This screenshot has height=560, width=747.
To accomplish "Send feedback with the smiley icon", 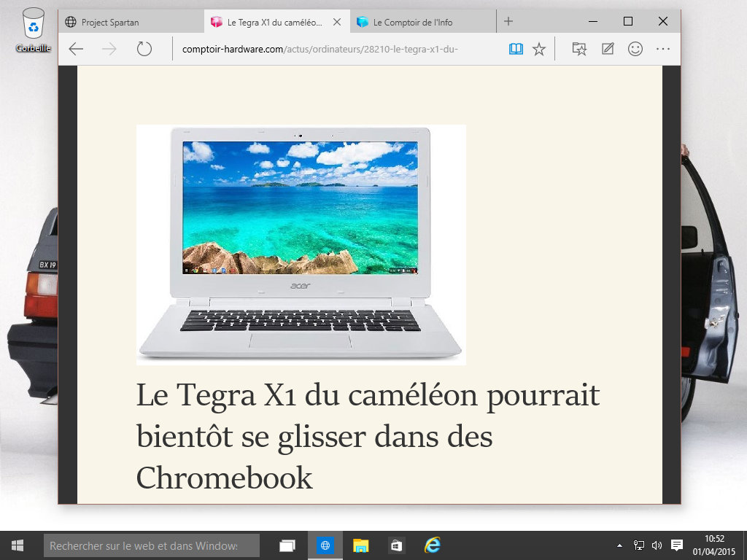I will (x=635, y=49).
